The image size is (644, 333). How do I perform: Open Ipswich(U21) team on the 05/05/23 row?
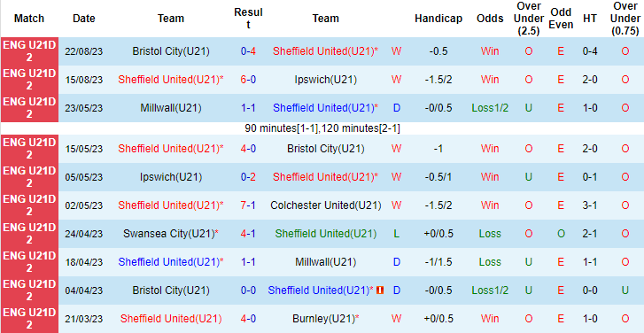(171, 177)
